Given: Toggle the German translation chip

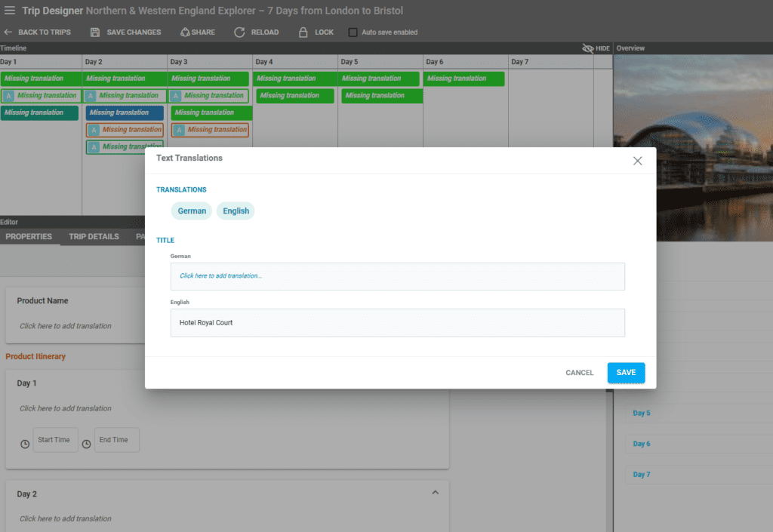Looking at the screenshot, I should pos(192,211).
